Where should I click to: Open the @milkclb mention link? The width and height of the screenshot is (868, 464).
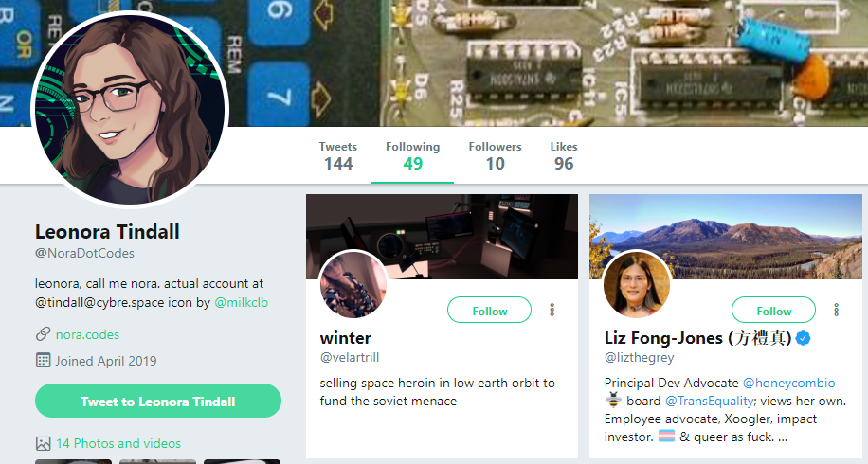pyautogui.click(x=241, y=302)
